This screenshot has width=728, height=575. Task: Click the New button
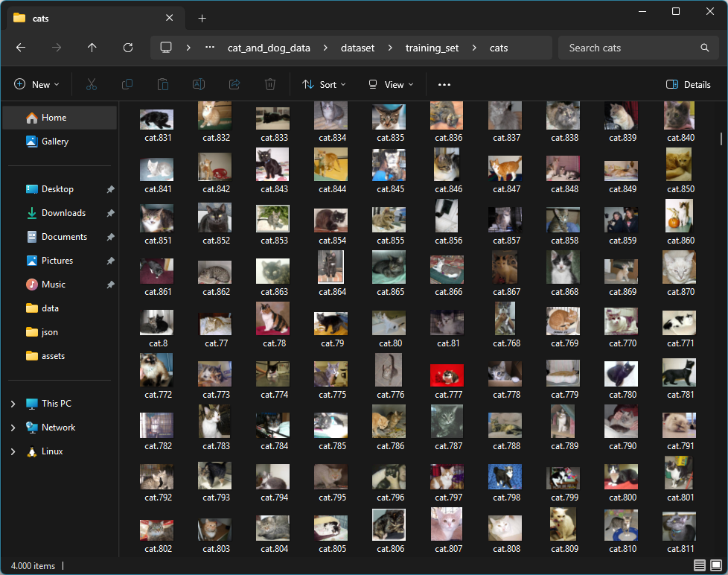[36, 85]
